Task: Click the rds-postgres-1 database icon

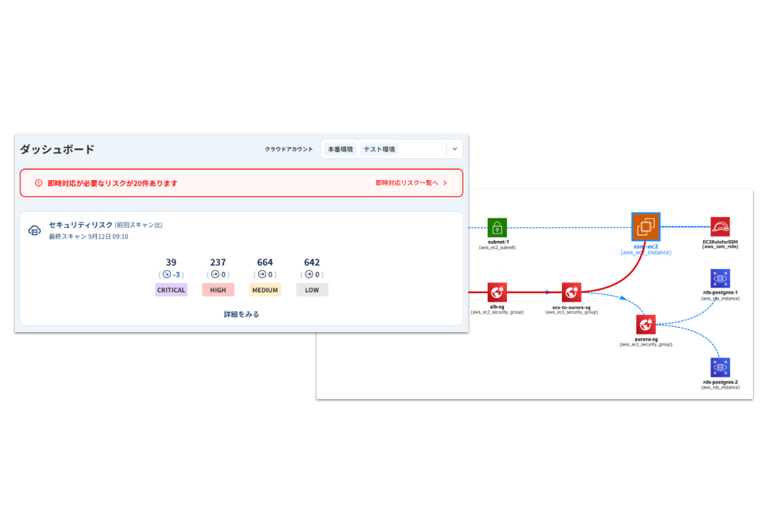Action: (x=720, y=278)
